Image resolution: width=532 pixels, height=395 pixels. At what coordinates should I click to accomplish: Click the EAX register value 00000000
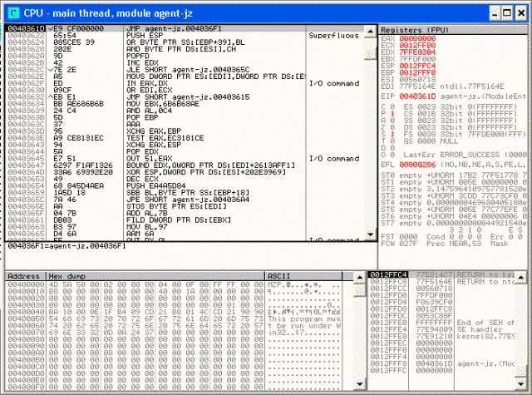(x=417, y=39)
